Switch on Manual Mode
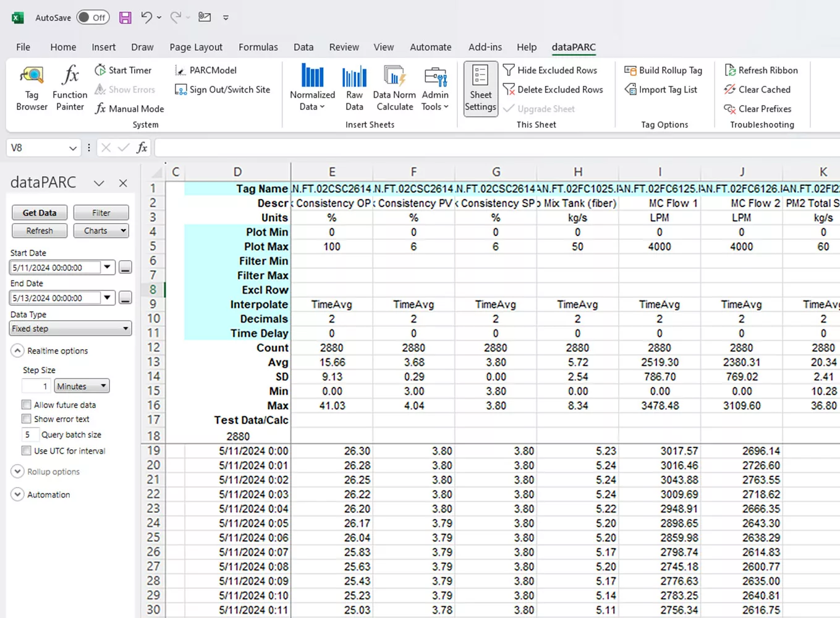 tap(129, 109)
